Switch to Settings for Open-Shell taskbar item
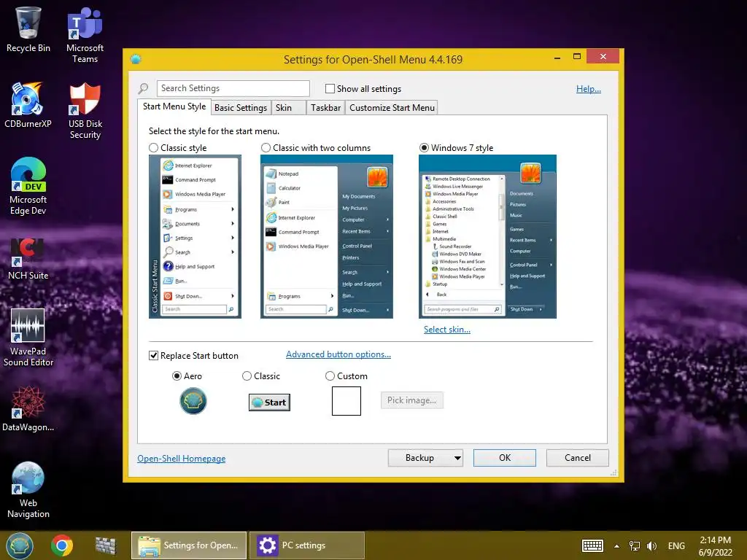 (189, 545)
